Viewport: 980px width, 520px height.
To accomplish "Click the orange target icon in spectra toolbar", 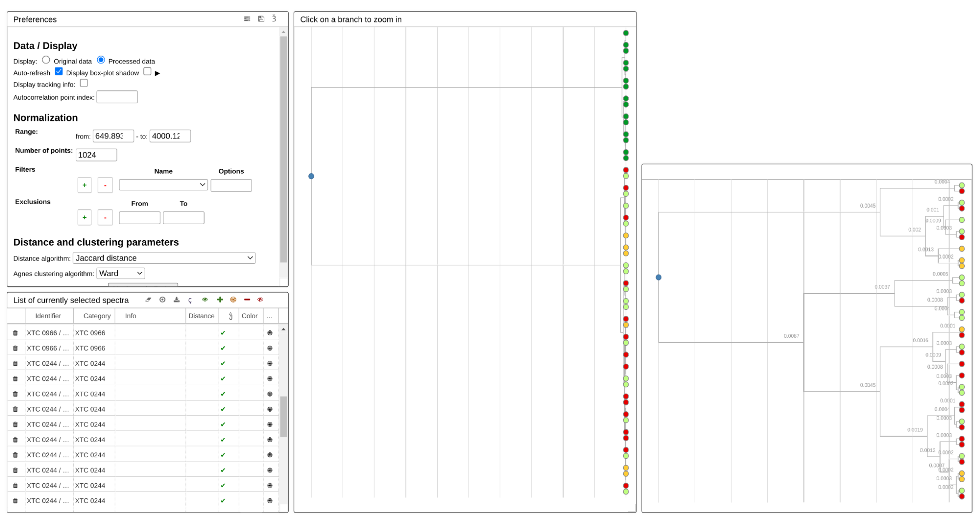I will click(233, 300).
